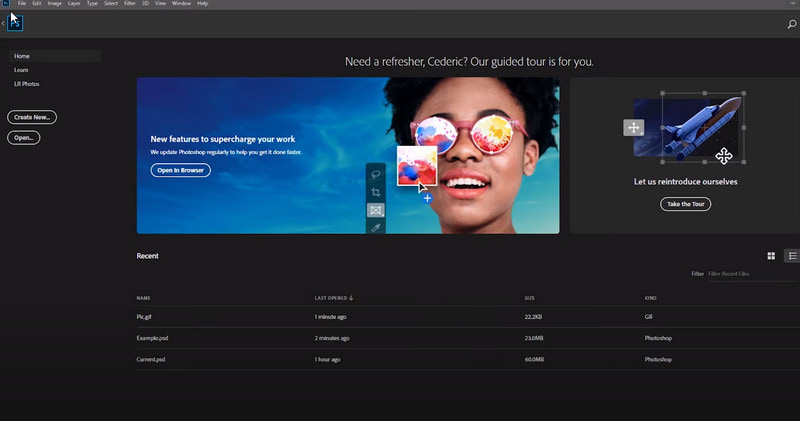The image size is (800, 421).
Task: Click the '2 minutes ago' cell
Action: tap(332, 338)
